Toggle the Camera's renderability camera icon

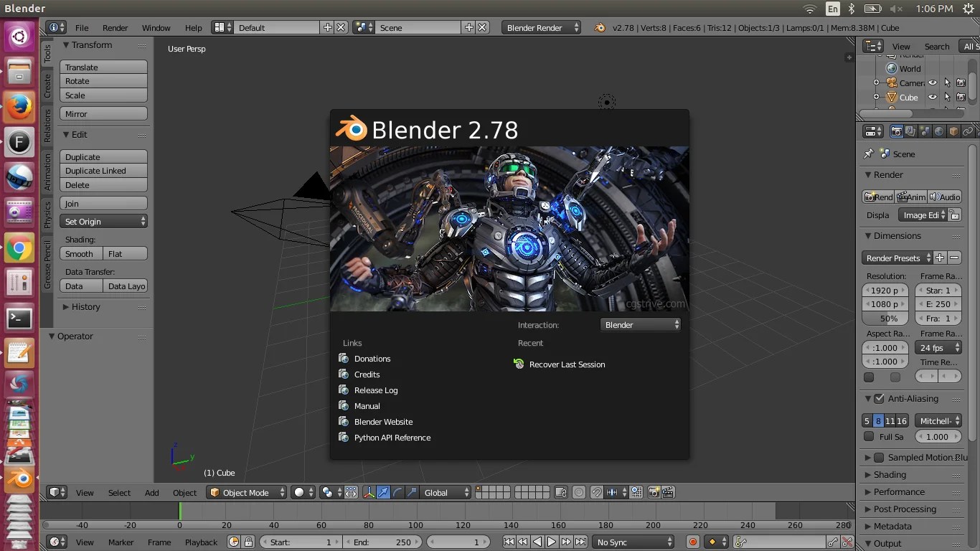coord(961,83)
